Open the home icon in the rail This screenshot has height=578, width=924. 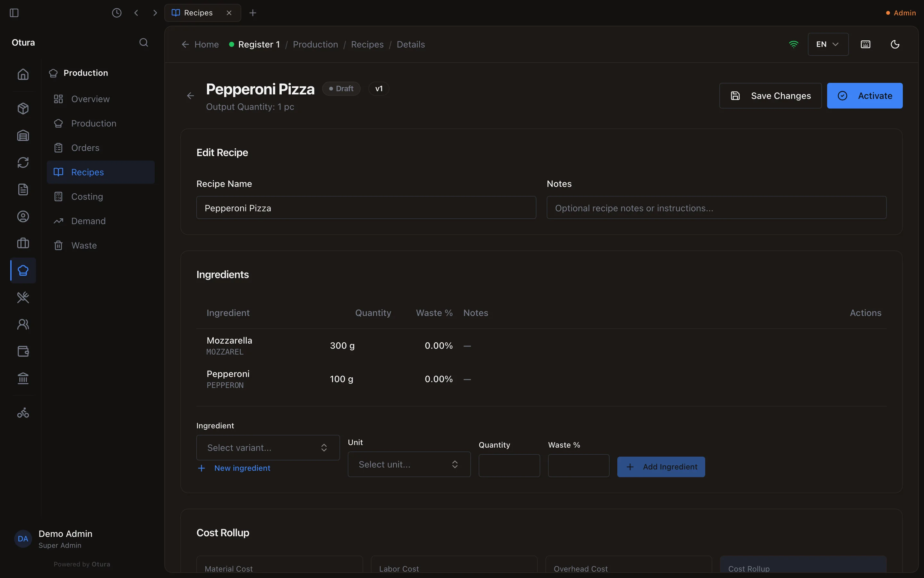click(23, 74)
